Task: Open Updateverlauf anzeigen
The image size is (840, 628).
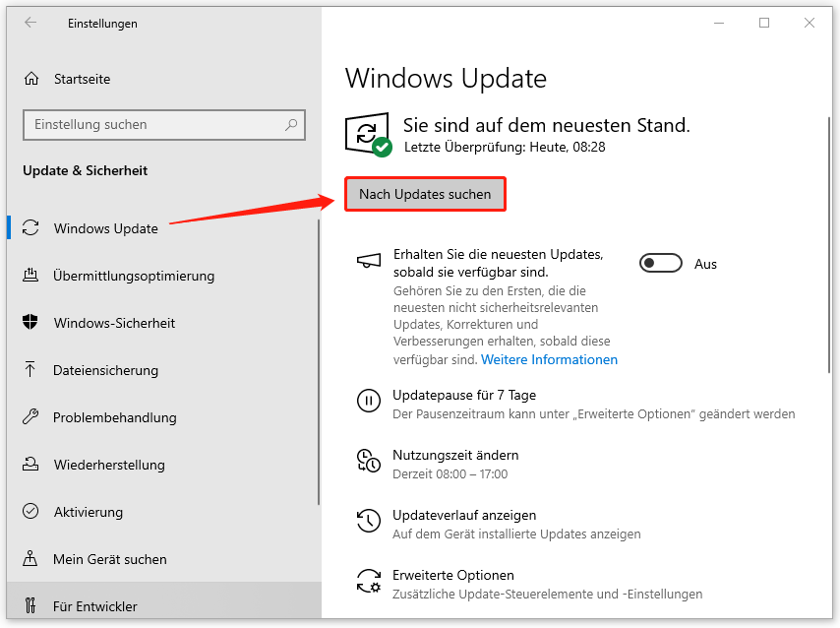Action: pos(464,516)
